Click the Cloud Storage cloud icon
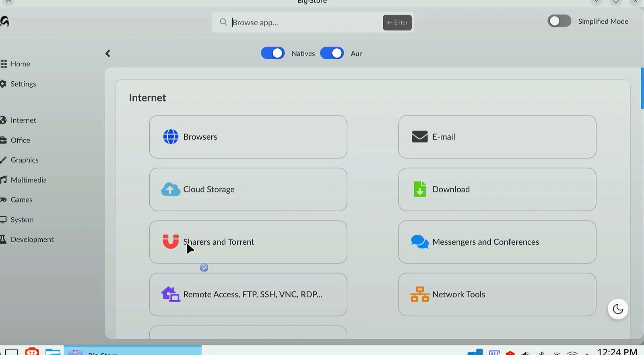 tap(171, 189)
